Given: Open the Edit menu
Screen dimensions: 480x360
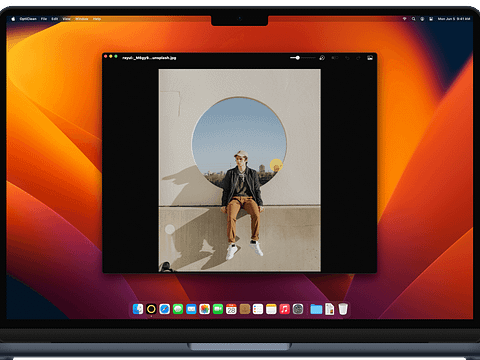Looking at the screenshot, I should 55,19.
